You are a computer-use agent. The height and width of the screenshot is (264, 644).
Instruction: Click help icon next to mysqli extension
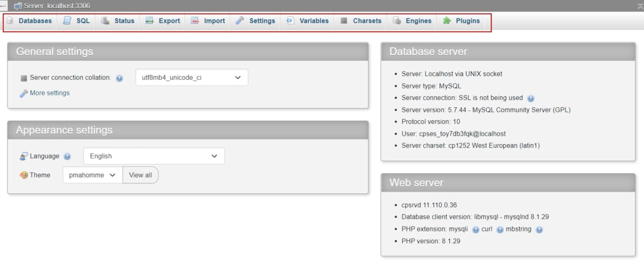coord(475,230)
